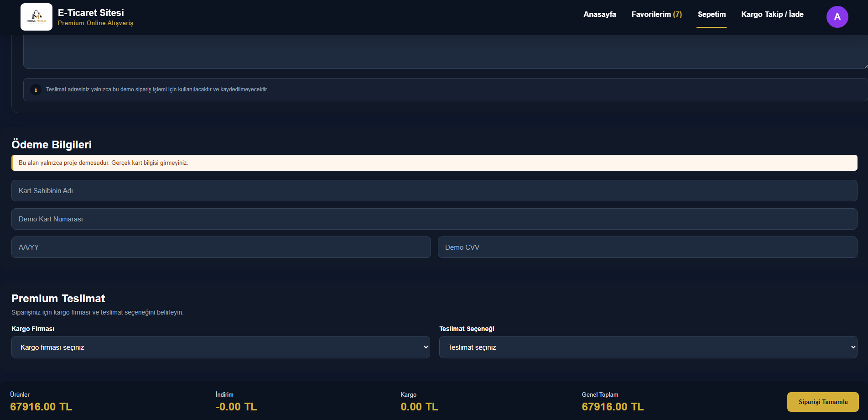This screenshot has height=420, width=868.
Task: Expand the Teslimat Seçeneği dropdown
Action: pyautogui.click(x=648, y=347)
